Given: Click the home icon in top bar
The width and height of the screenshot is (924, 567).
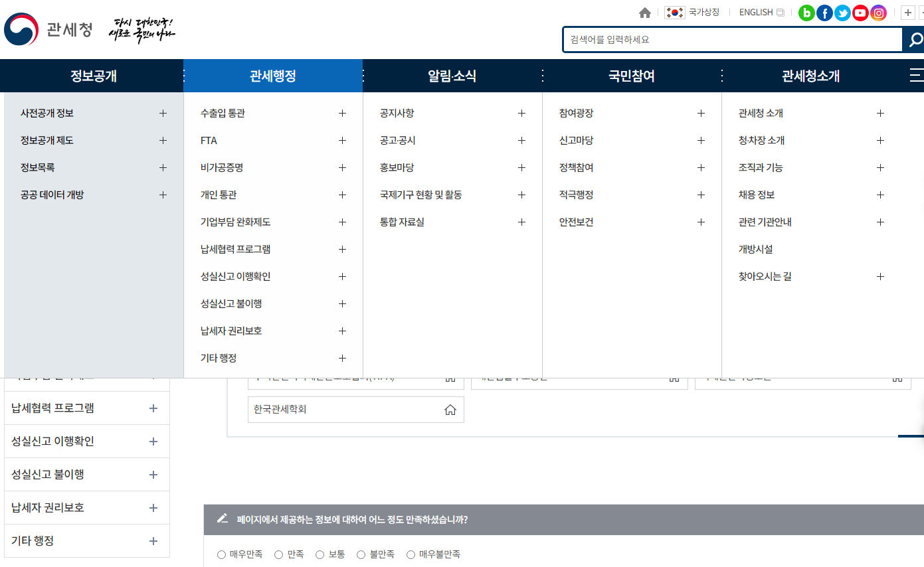Looking at the screenshot, I should pyautogui.click(x=644, y=12).
